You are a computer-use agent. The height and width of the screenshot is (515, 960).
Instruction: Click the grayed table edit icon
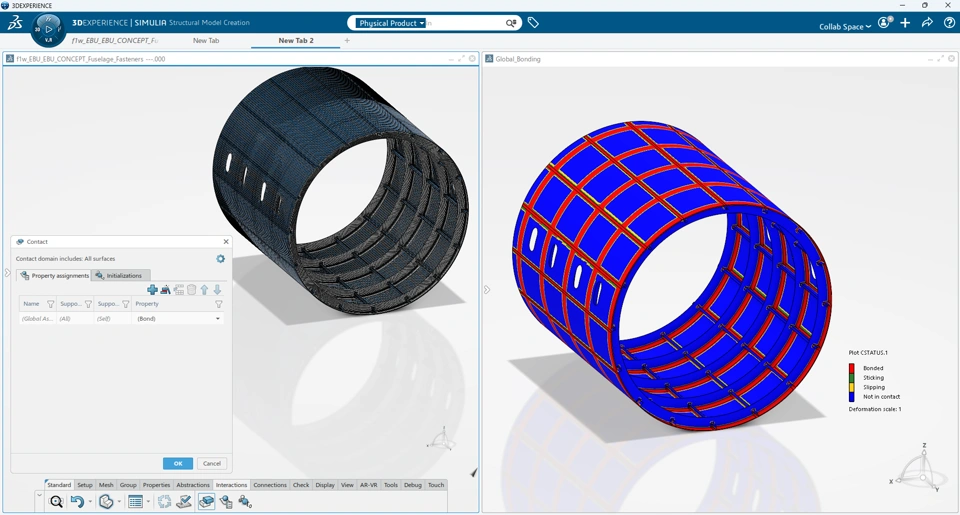click(x=179, y=290)
